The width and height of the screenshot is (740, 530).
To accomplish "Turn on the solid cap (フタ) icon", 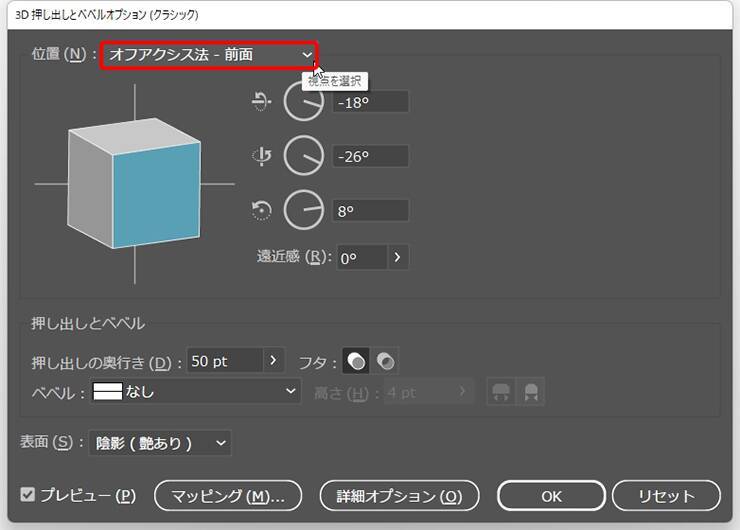I will click(356, 361).
